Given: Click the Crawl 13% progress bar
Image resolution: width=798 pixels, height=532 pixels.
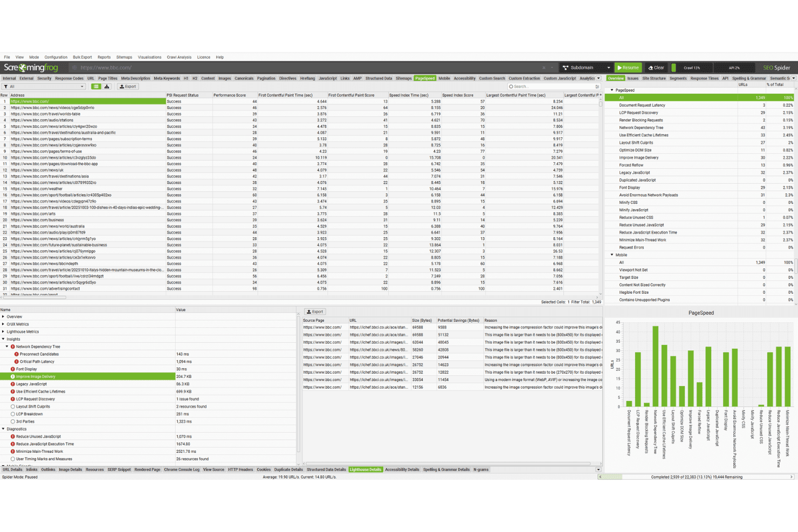Looking at the screenshot, I should click(x=692, y=68).
